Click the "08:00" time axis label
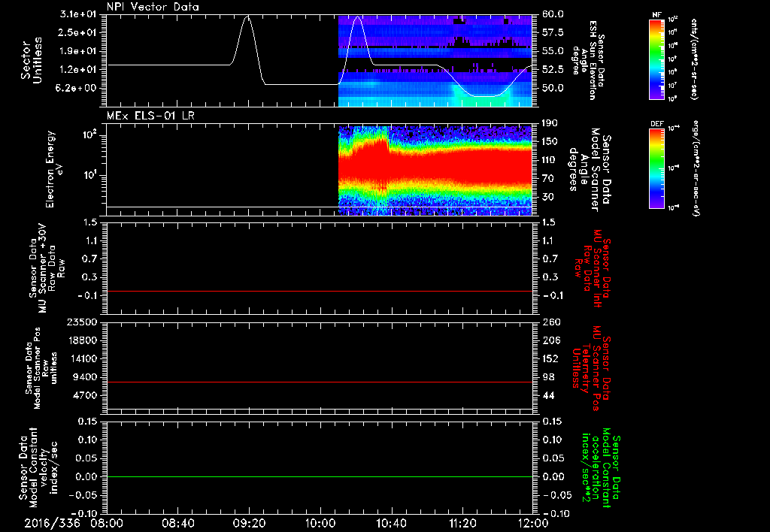 [108, 523]
